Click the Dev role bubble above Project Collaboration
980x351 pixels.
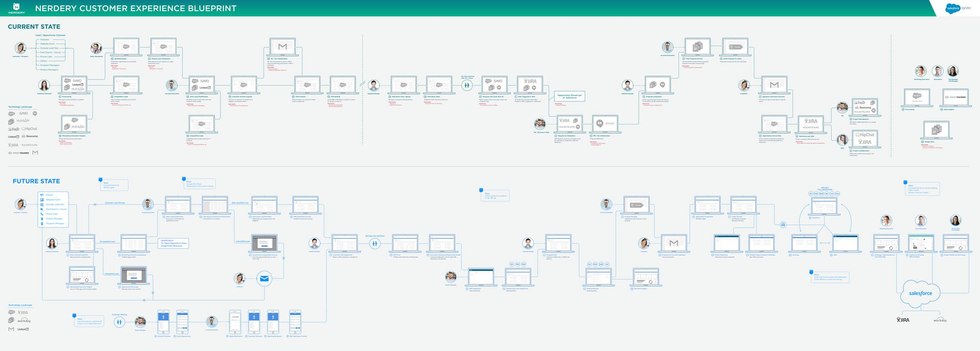point(837,194)
